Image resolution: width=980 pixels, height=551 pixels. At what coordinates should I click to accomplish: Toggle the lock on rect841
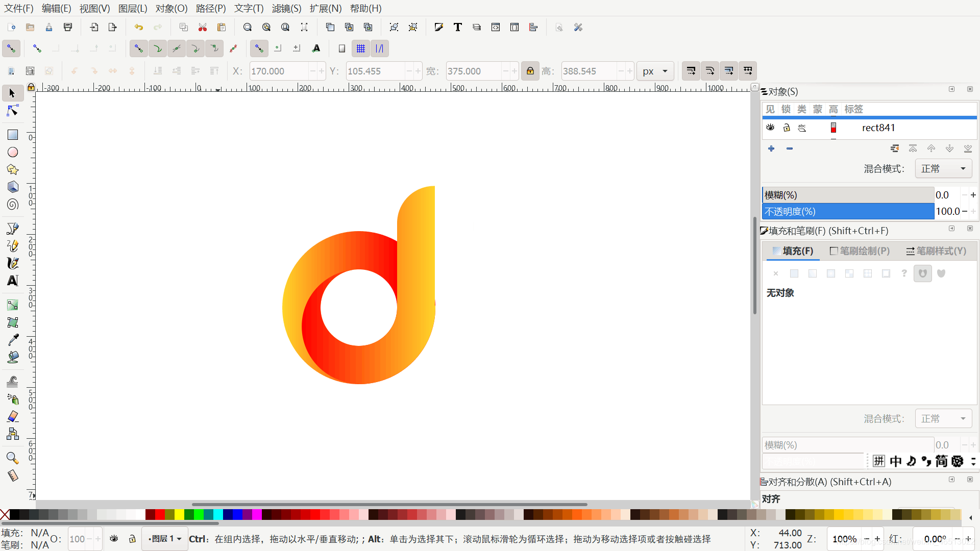tap(787, 128)
